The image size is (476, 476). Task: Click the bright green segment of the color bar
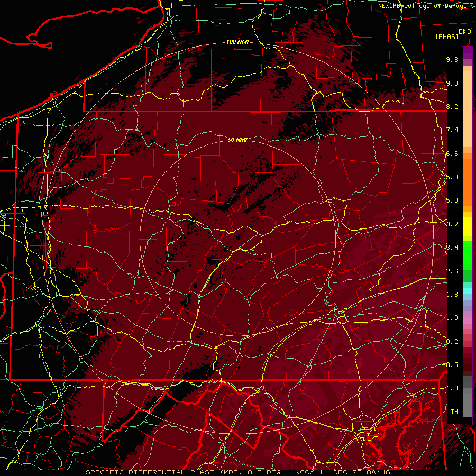point(467,255)
